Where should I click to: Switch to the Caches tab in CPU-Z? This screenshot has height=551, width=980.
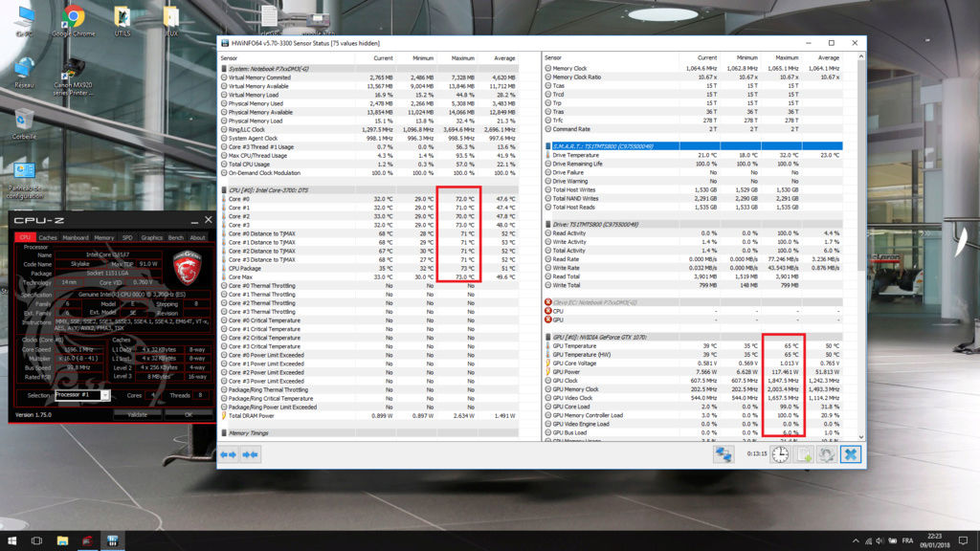(x=48, y=237)
